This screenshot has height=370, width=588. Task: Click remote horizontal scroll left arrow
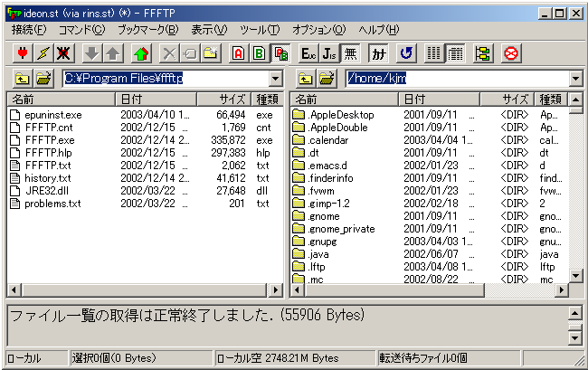tap(298, 289)
